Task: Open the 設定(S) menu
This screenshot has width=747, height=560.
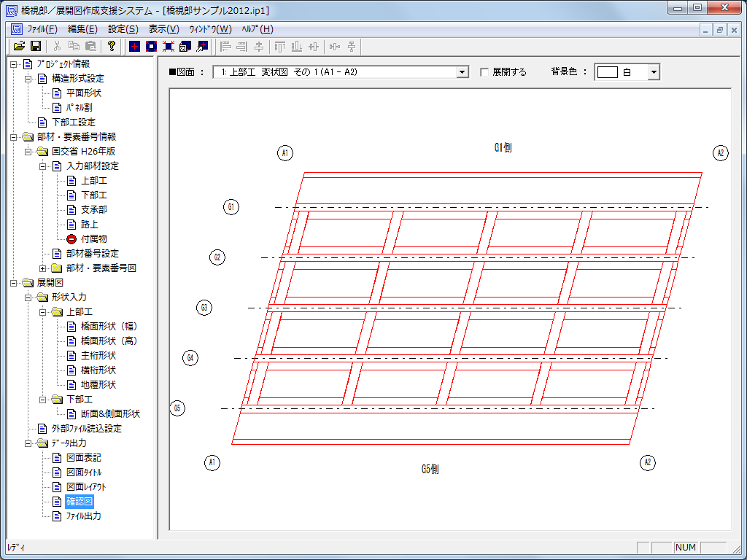Action: [x=123, y=29]
